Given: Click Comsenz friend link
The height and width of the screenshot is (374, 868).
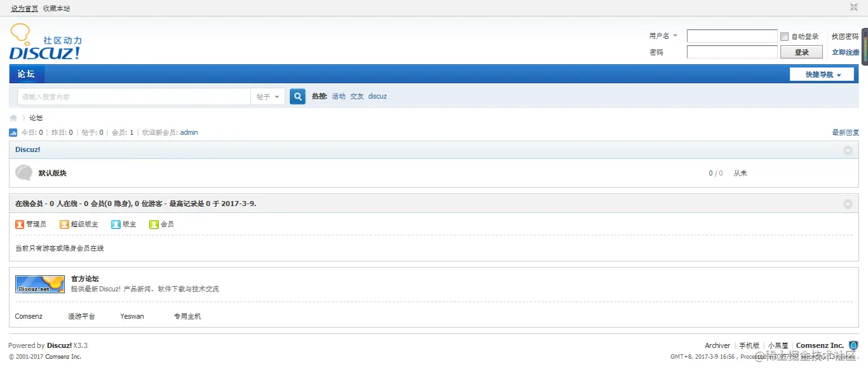Looking at the screenshot, I should click(29, 316).
